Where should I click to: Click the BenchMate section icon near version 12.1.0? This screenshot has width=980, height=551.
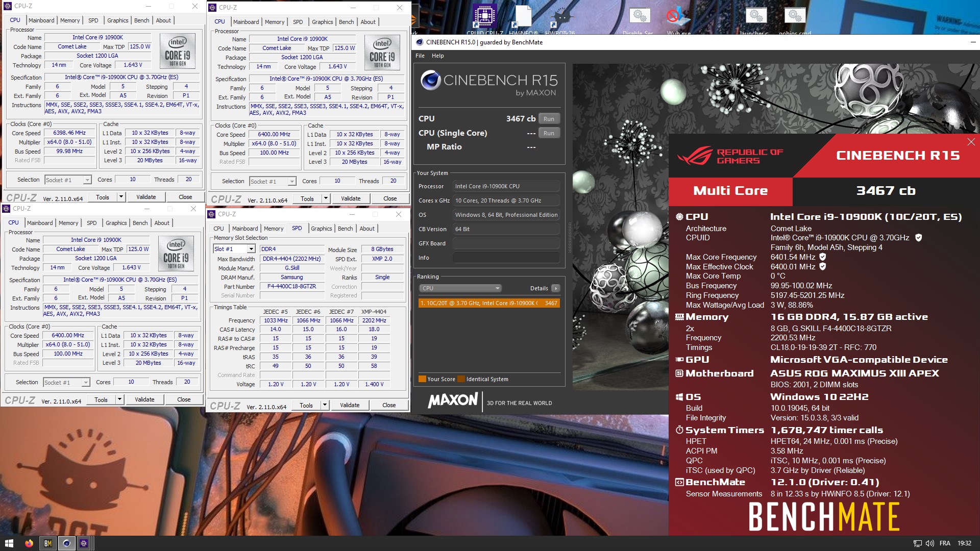(x=679, y=482)
